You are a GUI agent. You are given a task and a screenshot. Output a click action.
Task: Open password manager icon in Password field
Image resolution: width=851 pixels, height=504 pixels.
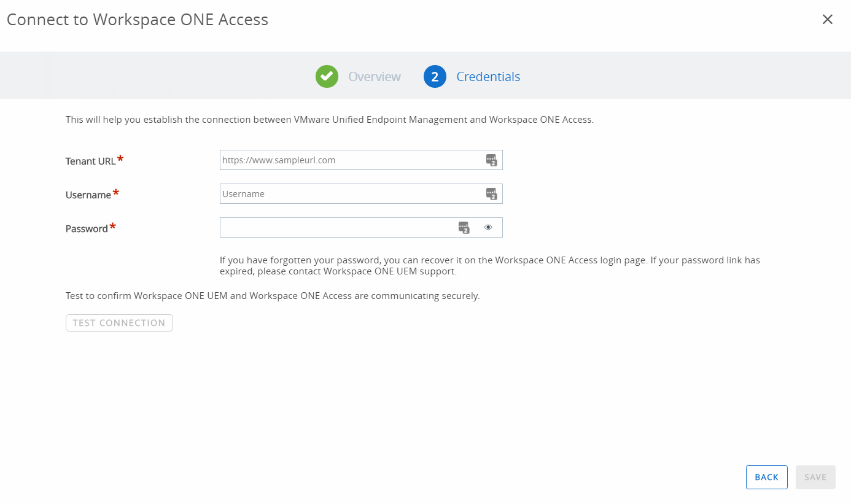coord(464,228)
